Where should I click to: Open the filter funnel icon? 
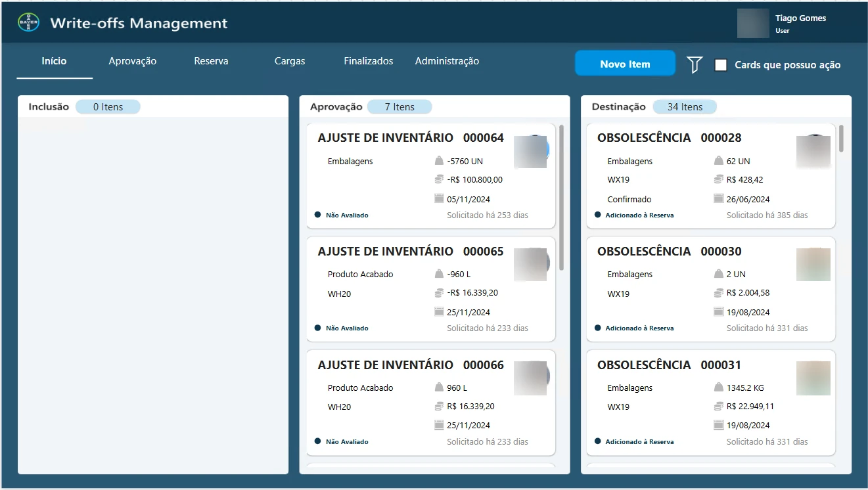(695, 64)
